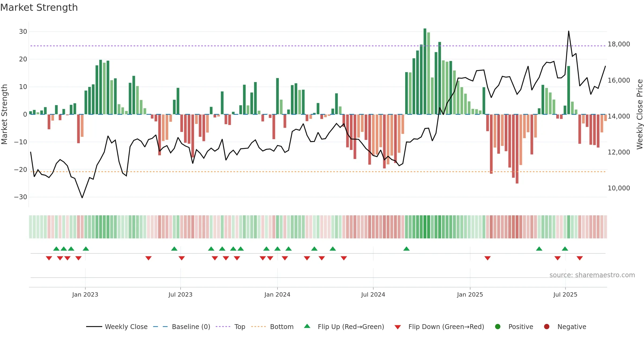644x362 pixels.
Task: Click the 30 market strength axis label
Action: [23, 32]
